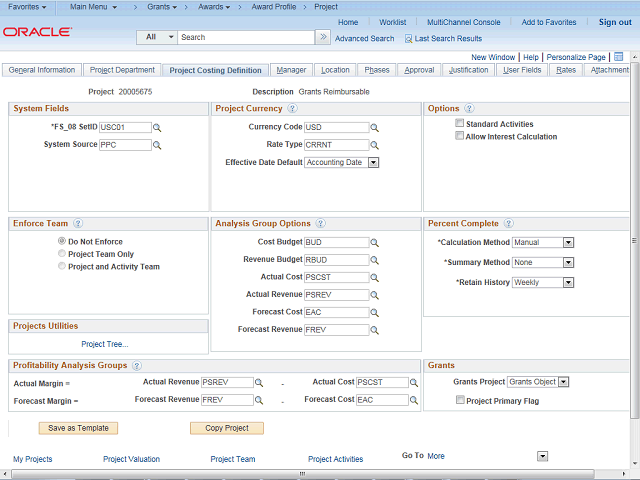Expand the Effective Date Default dropdown
The height and width of the screenshot is (480, 640).
tap(373, 162)
